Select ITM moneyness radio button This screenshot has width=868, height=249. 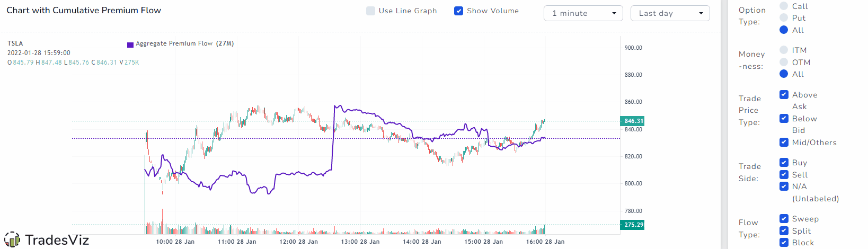click(x=784, y=50)
